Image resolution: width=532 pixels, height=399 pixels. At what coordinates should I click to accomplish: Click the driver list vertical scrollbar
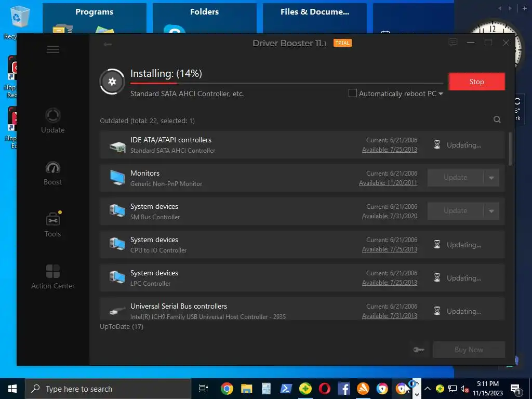[510, 149]
